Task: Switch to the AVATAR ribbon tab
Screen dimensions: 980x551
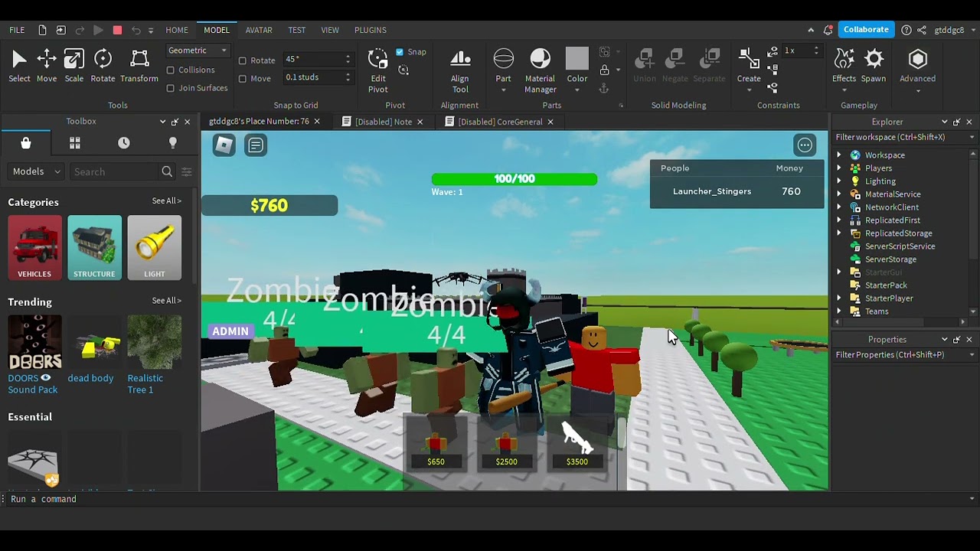Action: [x=259, y=30]
